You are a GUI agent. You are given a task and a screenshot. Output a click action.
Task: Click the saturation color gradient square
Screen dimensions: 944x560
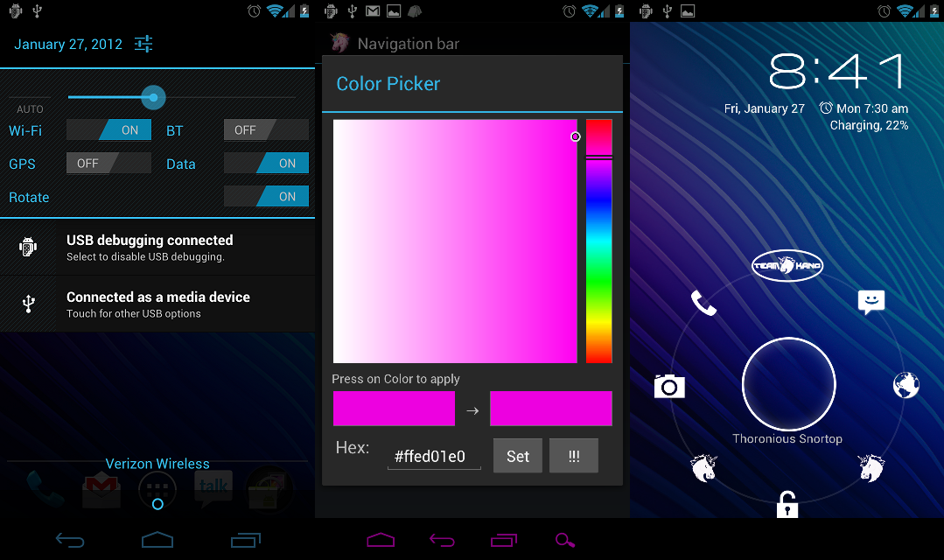[x=455, y=241]
